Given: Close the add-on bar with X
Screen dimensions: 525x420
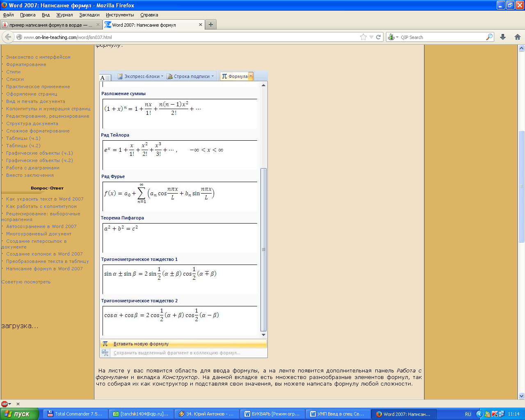Looking at the screenshot, I should point(18,404).
